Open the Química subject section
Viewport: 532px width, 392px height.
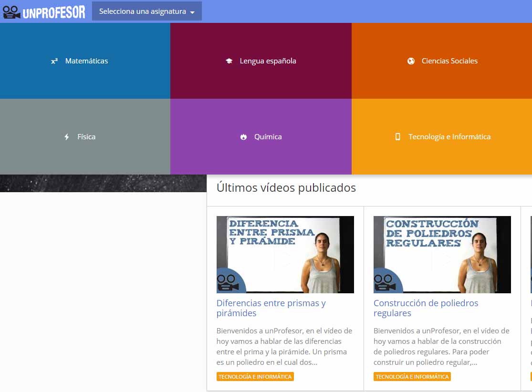pyautogui.click(x=261, y=136)
